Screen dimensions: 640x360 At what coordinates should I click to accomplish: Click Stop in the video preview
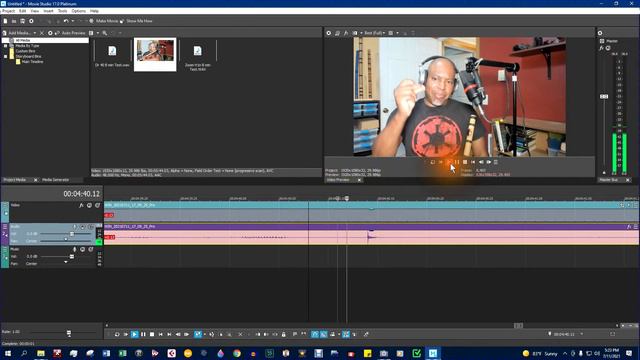click(465, 162)
